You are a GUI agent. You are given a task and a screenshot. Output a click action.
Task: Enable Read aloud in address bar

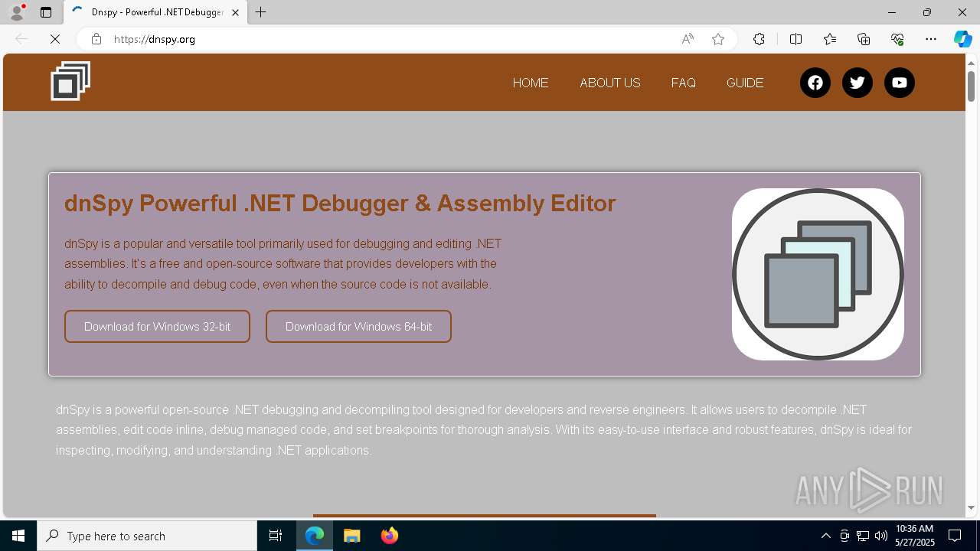[x=688, y=39]
